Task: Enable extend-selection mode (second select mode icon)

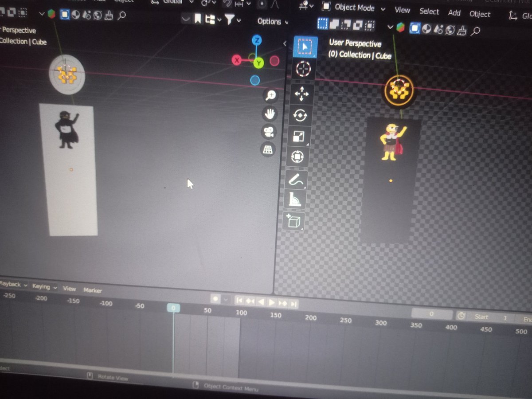Action: point(335,23)
